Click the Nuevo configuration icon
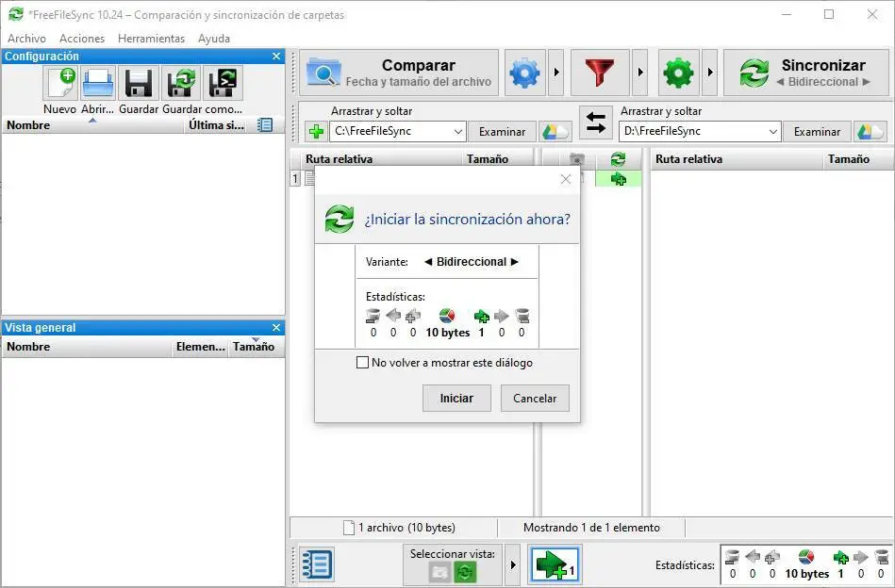This screenshot has width=895, height=588. coord(60,83)
